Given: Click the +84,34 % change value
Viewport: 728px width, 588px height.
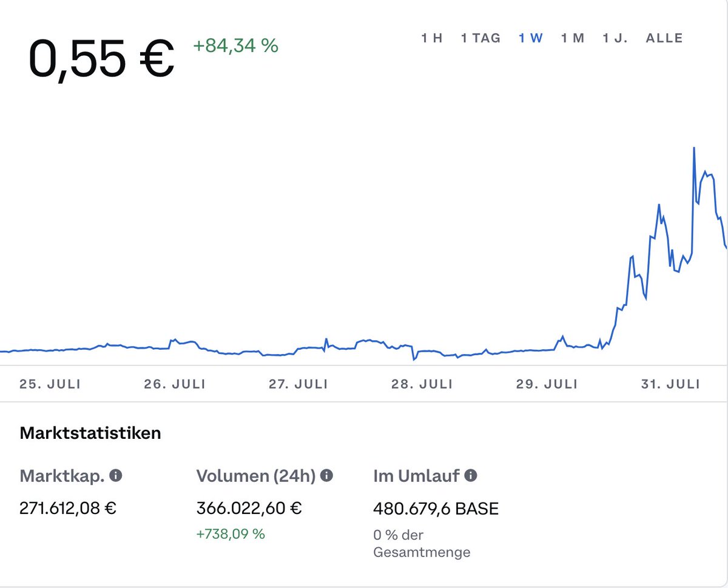Looking at the screenshot, I should tap(236, 45).
